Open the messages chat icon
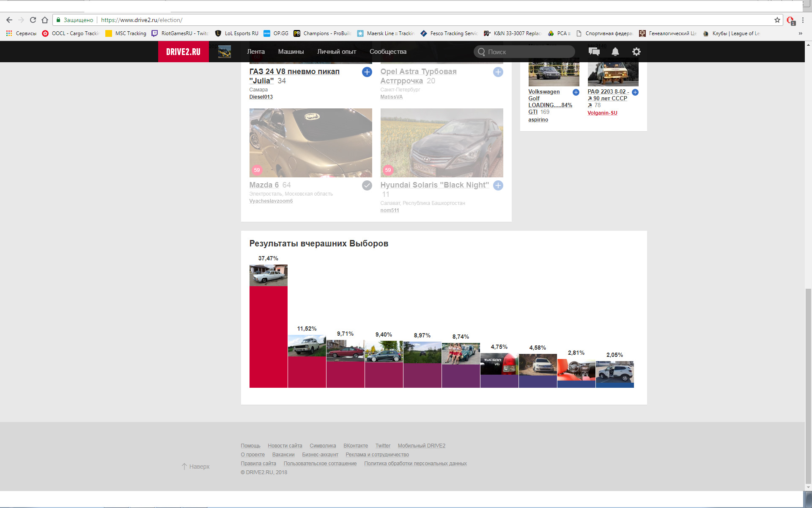 pyautogui.click(x=594, y=52)
